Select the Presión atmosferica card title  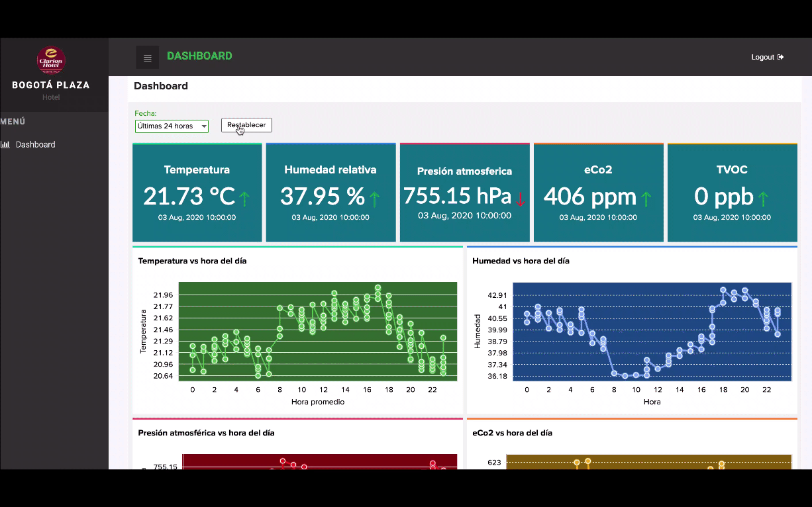click(464, 171)
